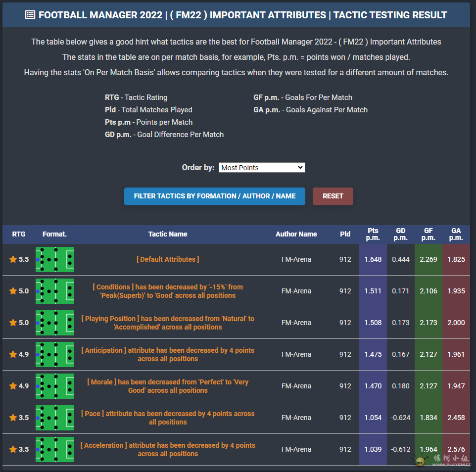Click the star icon on the Conditions row
Viewport: 476px width, 472px height.
(13, 291)
